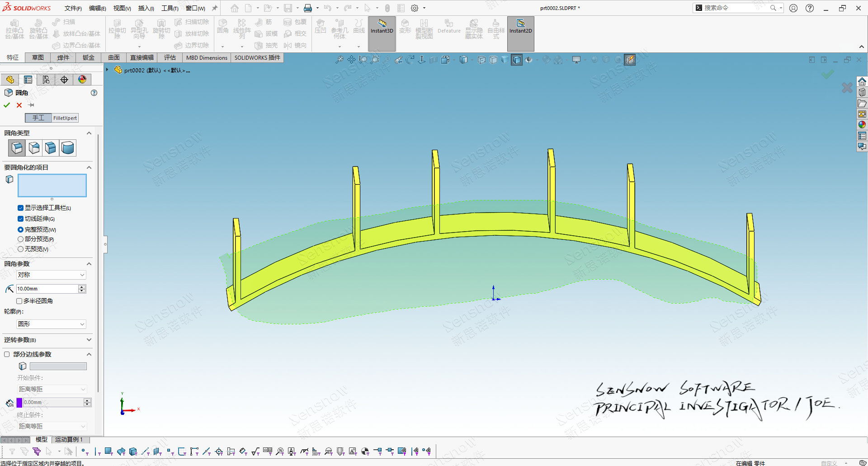This screenshot has width=868, height=466.
Task: Select the 部分预览 partial preview radio button
Action: (20, 239)
